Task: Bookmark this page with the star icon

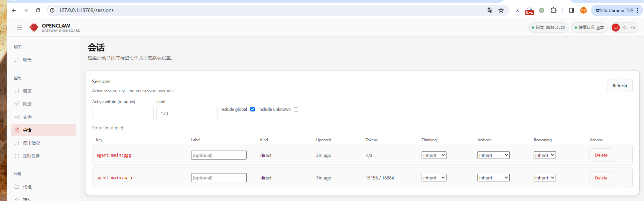Action: pyautogui.click(x=501, y=10)
